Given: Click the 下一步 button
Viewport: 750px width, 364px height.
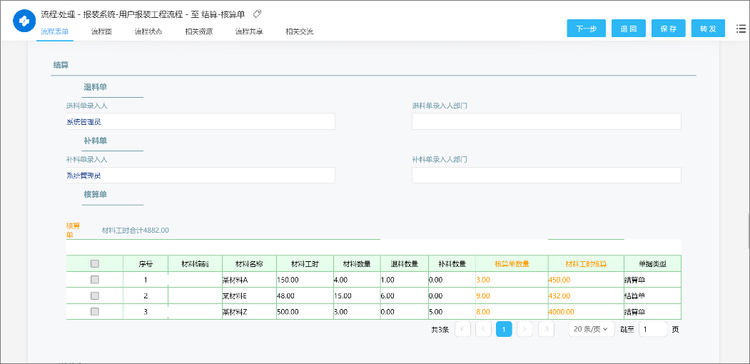Looking at the screenshot, I should click(586, 28).
